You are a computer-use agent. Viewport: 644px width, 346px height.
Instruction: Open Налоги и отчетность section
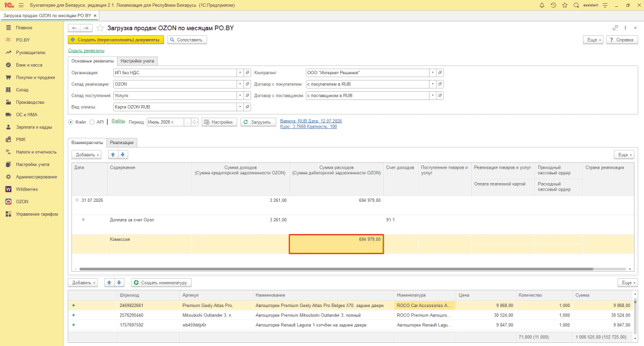tap(36, 152)
